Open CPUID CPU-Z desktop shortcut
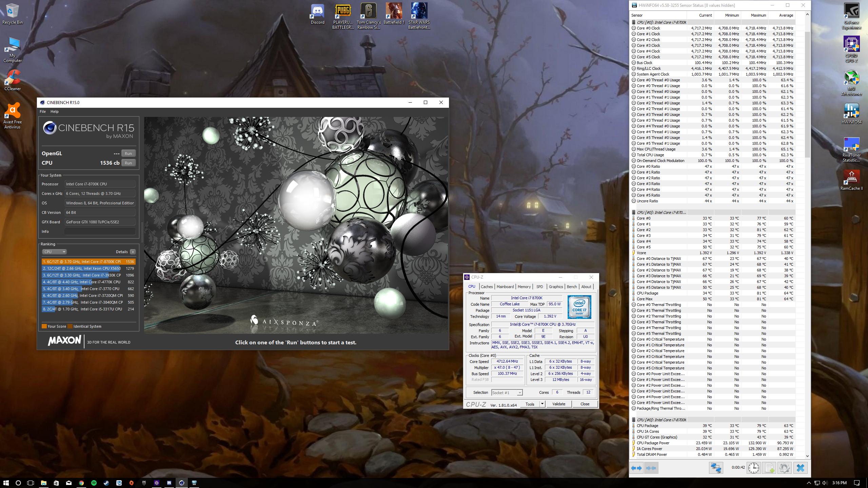 (x=851, y=49)
